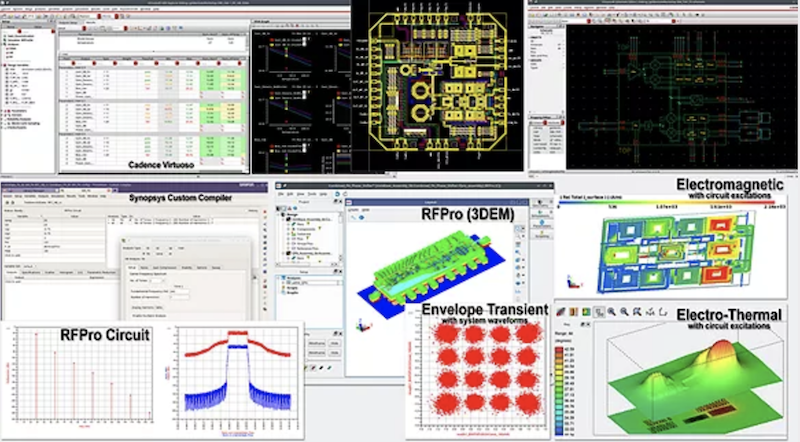
Task: Click the zoom-in magnifier in Electro-Thermal toolbar
Action: pos(611,313)
